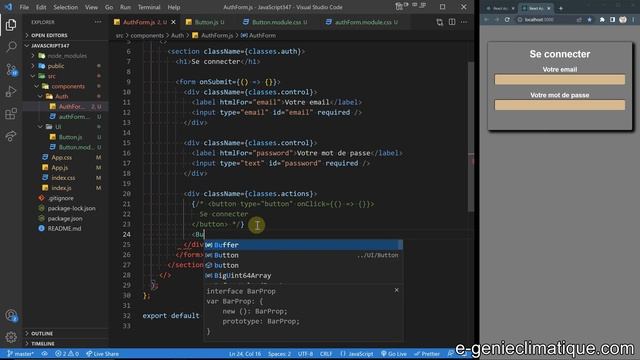Screen dimensions: 640x360
Task: Open .gitignore in the explorer
Action: pos(65,198)
